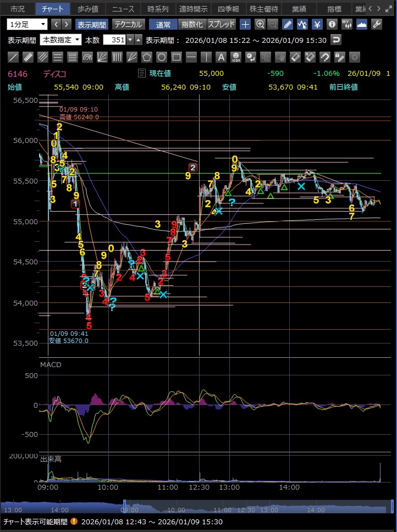Click the 本数 351 input field
The height and width of the screenshot is (532, 397).
(114, 40)
